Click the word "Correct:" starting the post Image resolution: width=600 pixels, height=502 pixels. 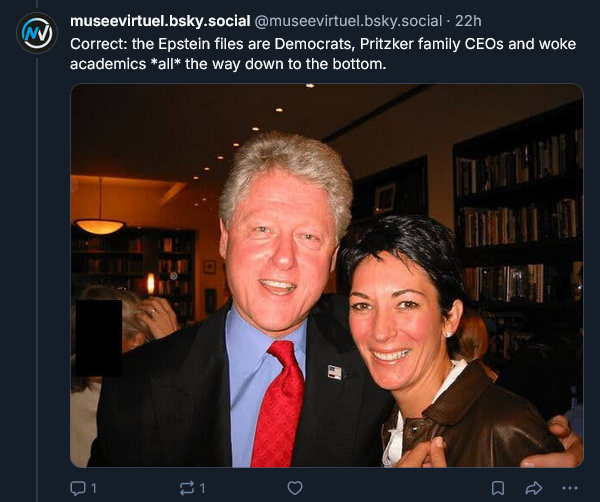pyautogui.click(x=98, y=45)
